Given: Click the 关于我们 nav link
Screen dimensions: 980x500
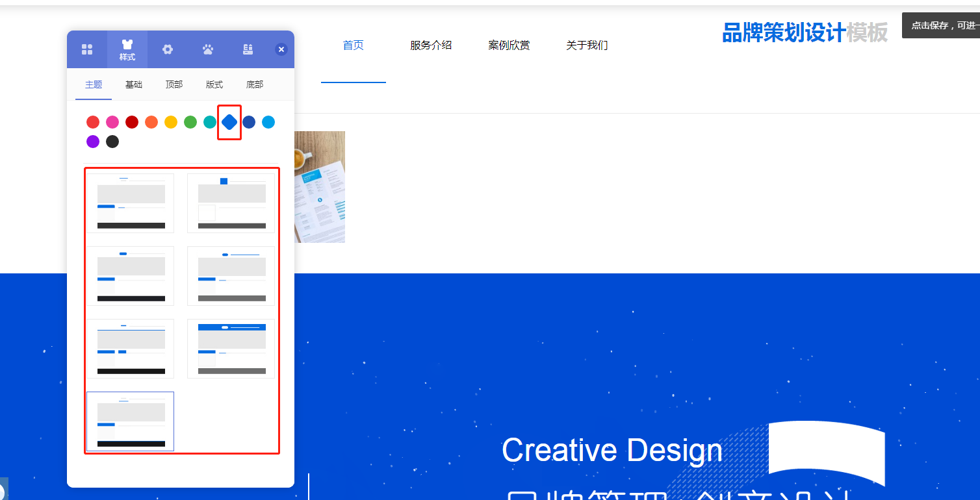Looking at the screenshot, I should pyautogui.click(x=587, y=45).
